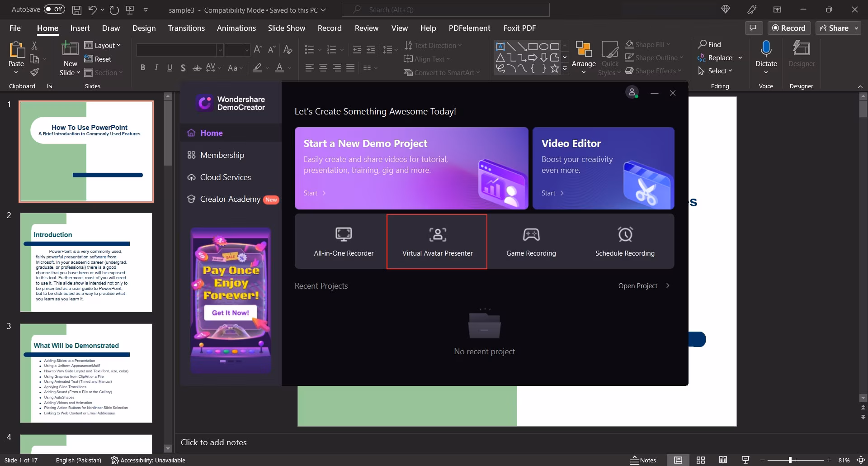Click the Find magnifier icon
The height and width of the screenshot is (466, 868).
click(x=702, y=44)
